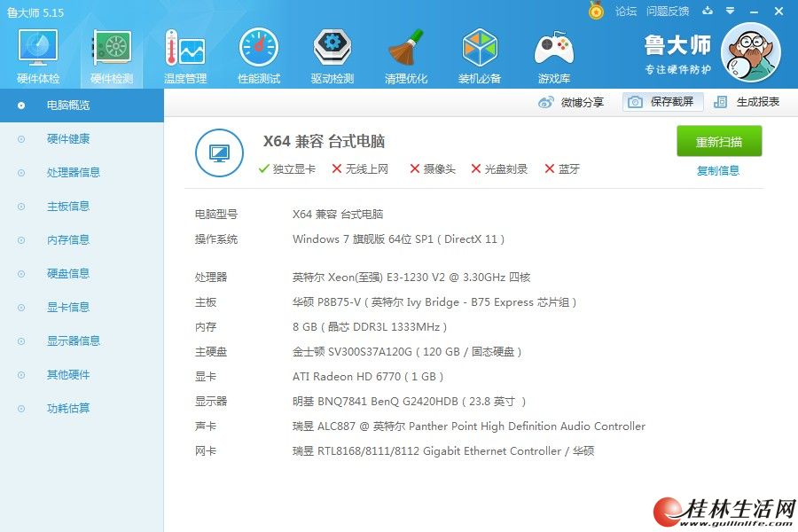Click the 操作系统 label

pos(216,239)
